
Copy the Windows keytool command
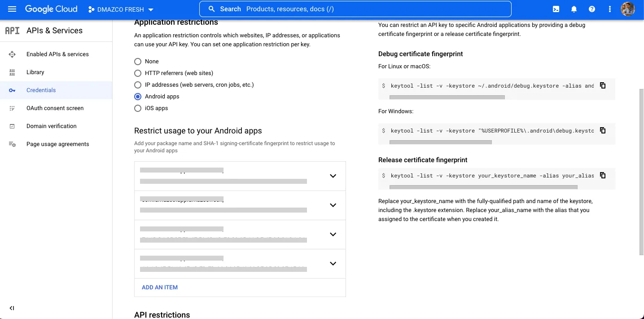point(603,130)
